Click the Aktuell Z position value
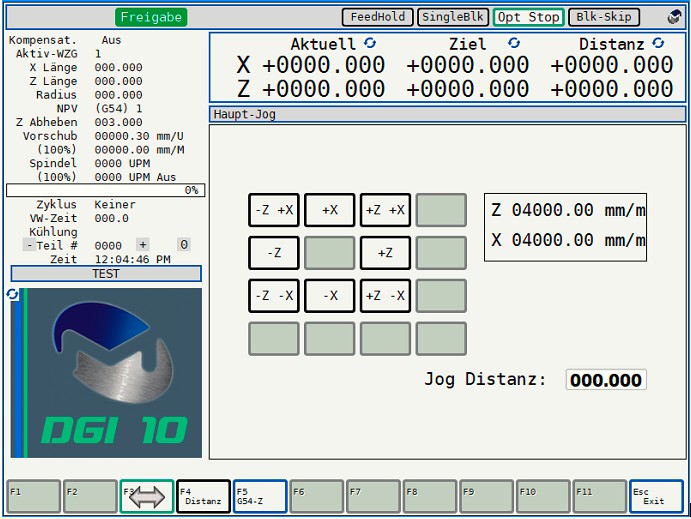 323,89
